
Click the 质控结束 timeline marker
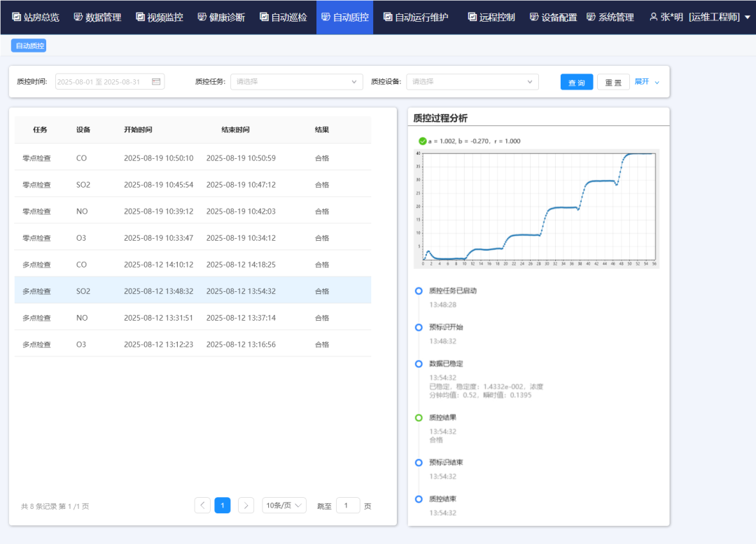coord(419,499)
